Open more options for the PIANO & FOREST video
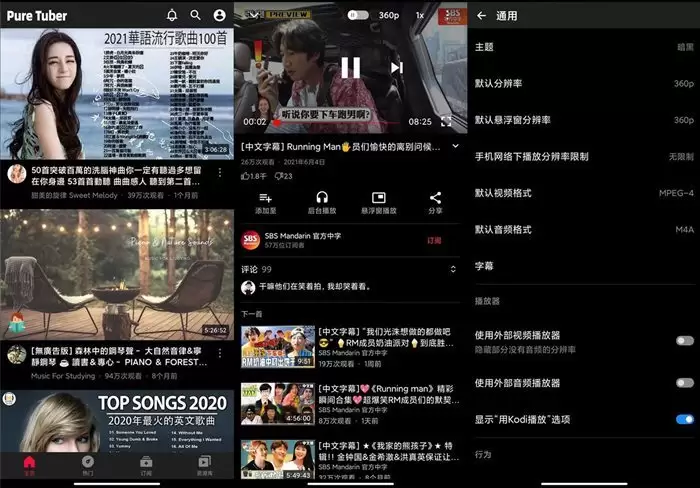 tap(220, 354)
